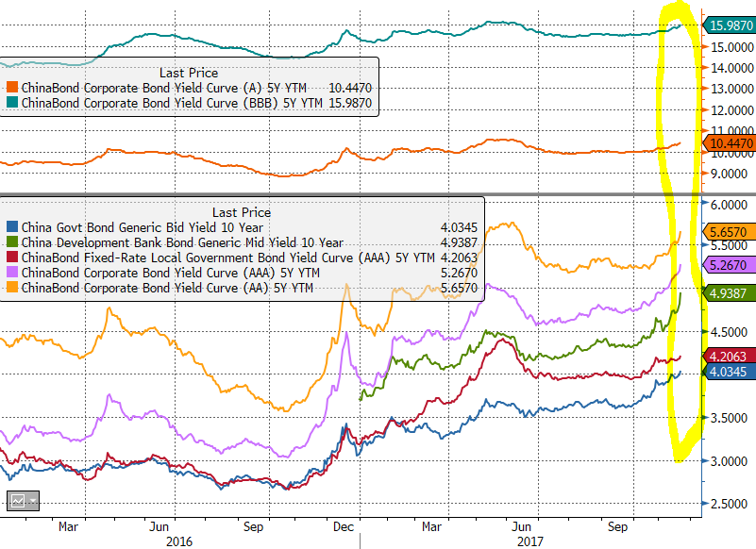Click the 15.9870 value in upper legend
The image size is (756, 549).
350,103
